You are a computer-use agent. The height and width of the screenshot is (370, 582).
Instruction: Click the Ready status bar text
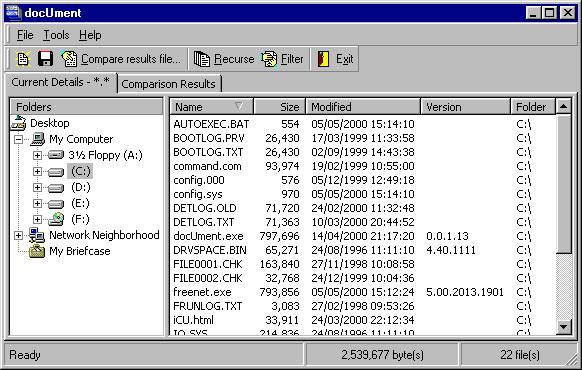tap(24, 355)
